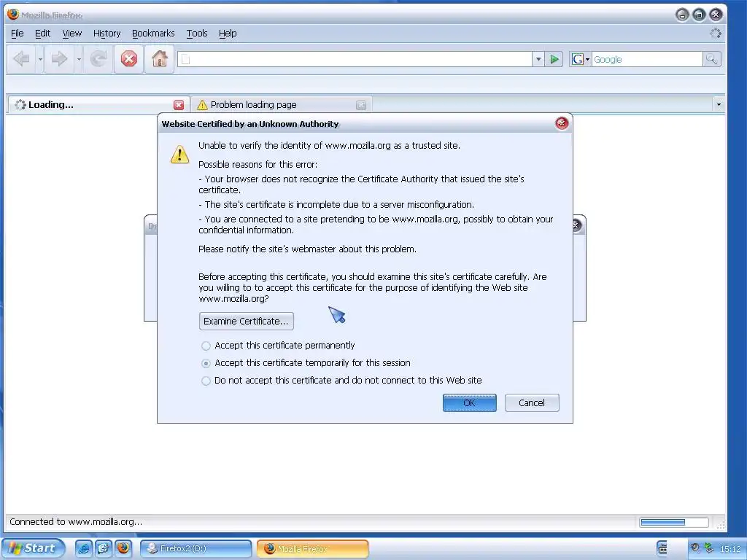Image resolution: width=747 pixels, height=560 pixels.
Task: Close the Unknown Authority dialog via red X
Action: 562,123
